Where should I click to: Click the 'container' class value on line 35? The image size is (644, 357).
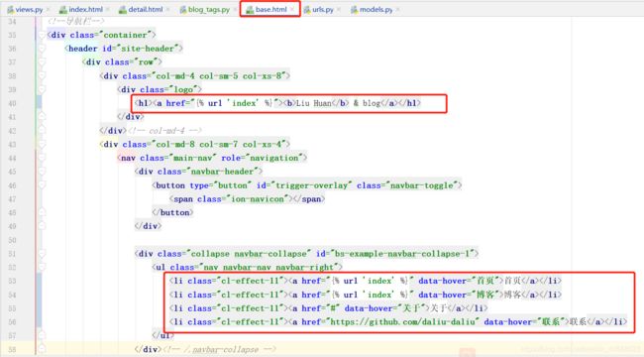click(x=125, y=35)
